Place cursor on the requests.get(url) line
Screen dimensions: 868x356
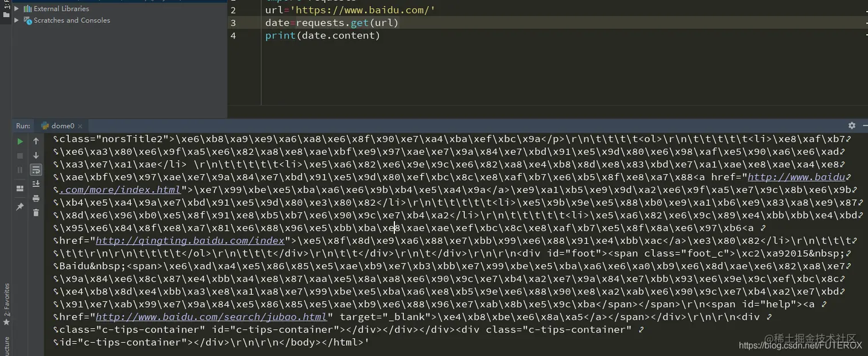pos(332,23)
